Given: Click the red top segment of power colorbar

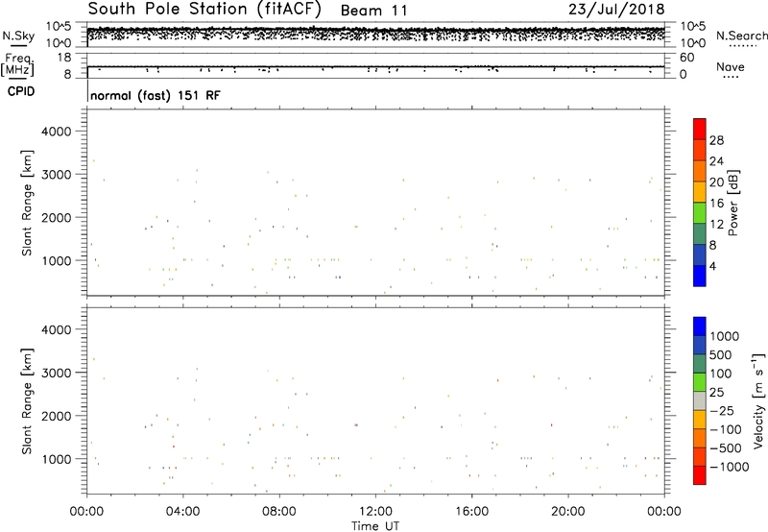Looking at the screenshot, I should click(700, 129).
